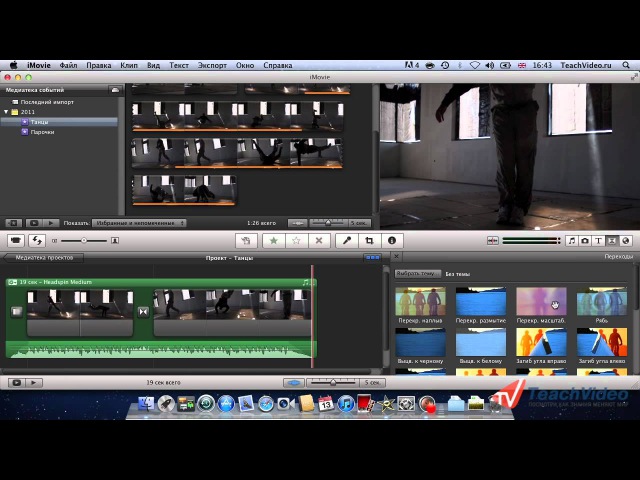Select Перекр. наплыв transition
The image size is (640, 480).
[420, 305]
